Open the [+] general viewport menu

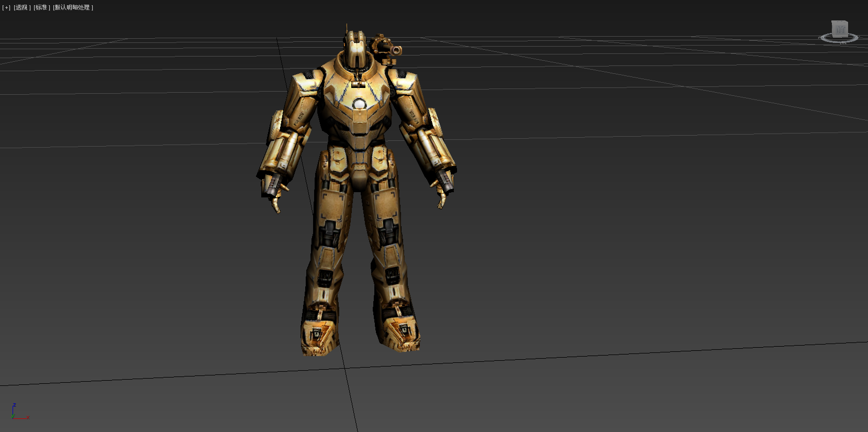[x=6, y=7]
